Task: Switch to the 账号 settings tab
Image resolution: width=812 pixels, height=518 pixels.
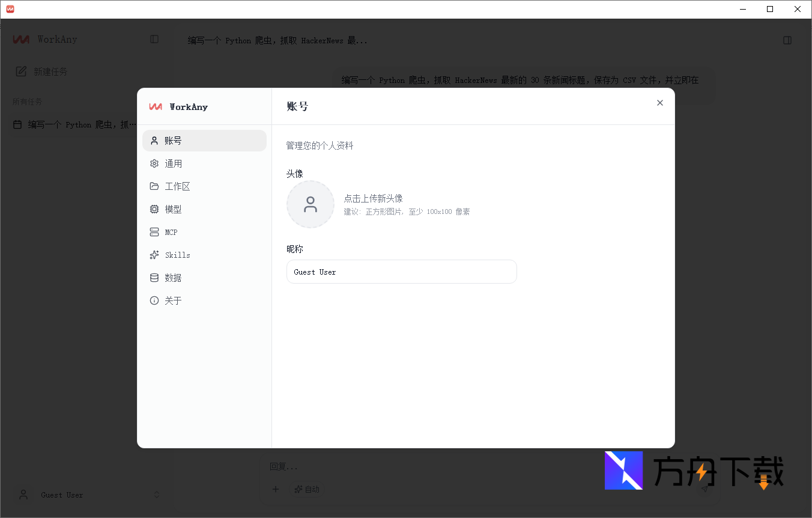Action: click(172, 140)
